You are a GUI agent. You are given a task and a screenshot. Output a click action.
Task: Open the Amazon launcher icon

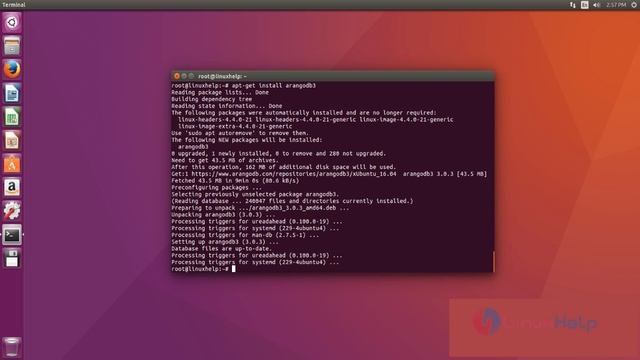12,187
